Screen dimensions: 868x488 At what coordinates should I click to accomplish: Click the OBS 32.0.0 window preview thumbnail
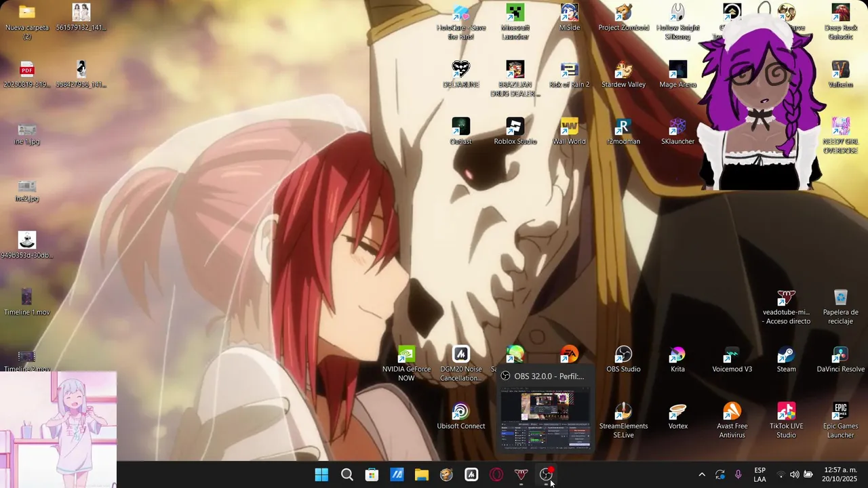[x=546, y=418]
